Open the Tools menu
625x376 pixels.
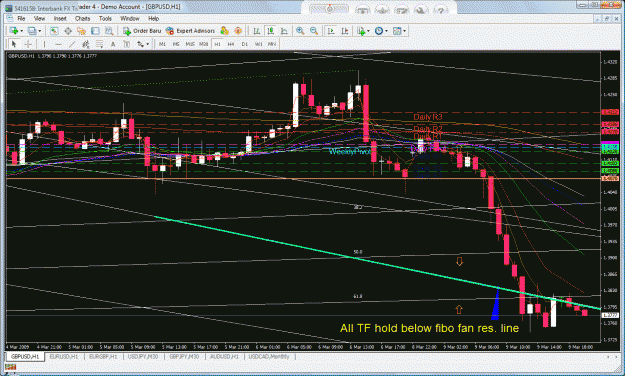pyautogui.click(x=105, y=18)
